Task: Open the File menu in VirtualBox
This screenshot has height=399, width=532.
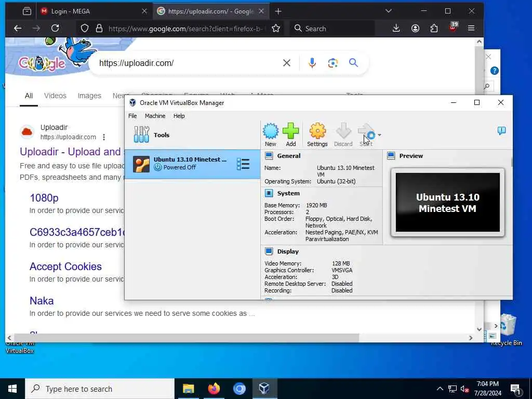Action: pos(132,116)
